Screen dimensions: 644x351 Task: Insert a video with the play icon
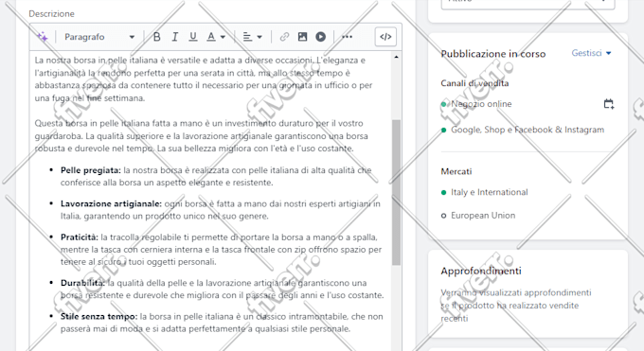(x=320, y=37)
